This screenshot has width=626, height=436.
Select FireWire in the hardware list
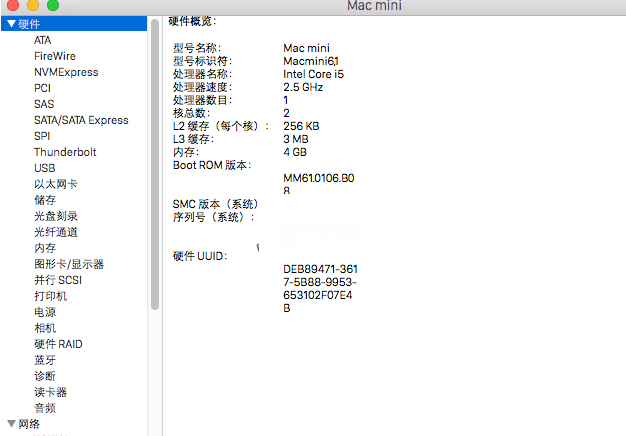tap(54, 56)
